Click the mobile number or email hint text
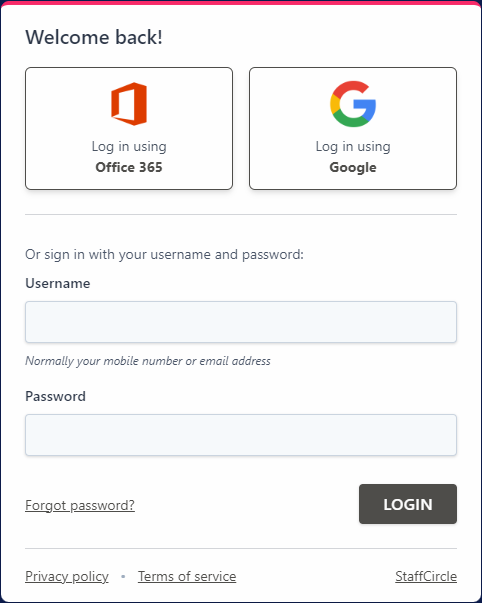 pyautogui.click(x=148, y=361)
